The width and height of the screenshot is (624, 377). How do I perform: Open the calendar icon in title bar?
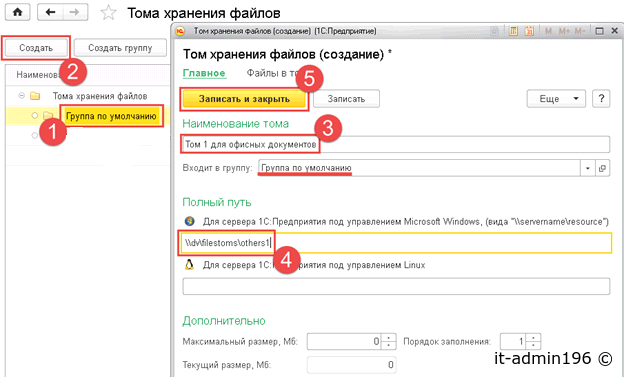(x=529, y=31)
